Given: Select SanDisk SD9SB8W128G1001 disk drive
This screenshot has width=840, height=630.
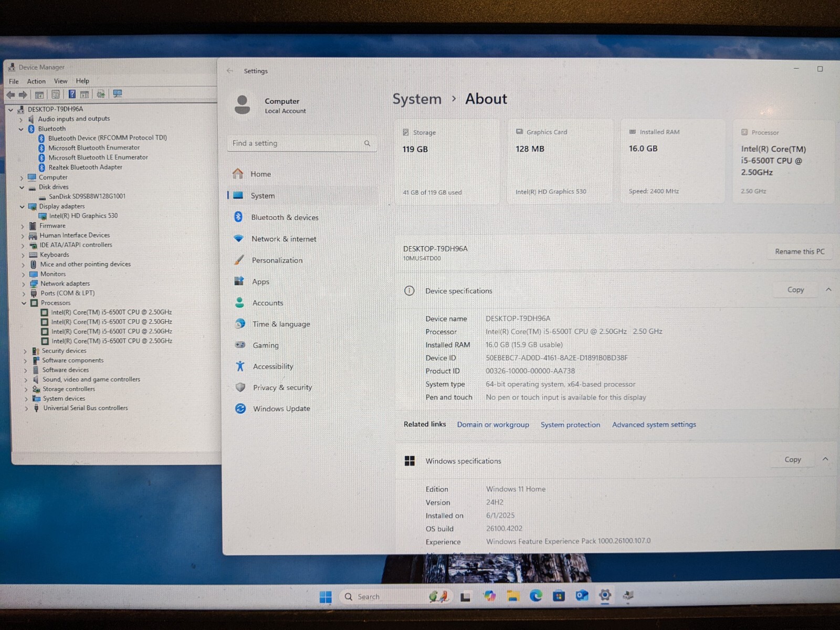Looking at the screenshot, I should coord(87,196).
